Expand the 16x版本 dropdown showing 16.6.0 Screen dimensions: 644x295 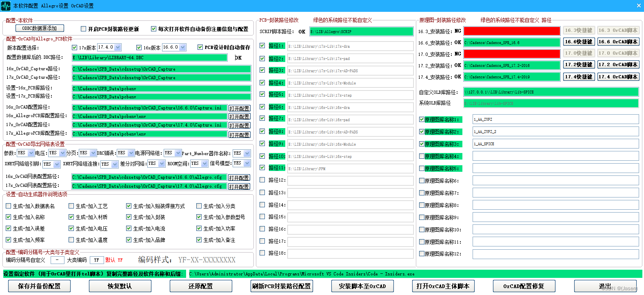click(x=182, y=47)
